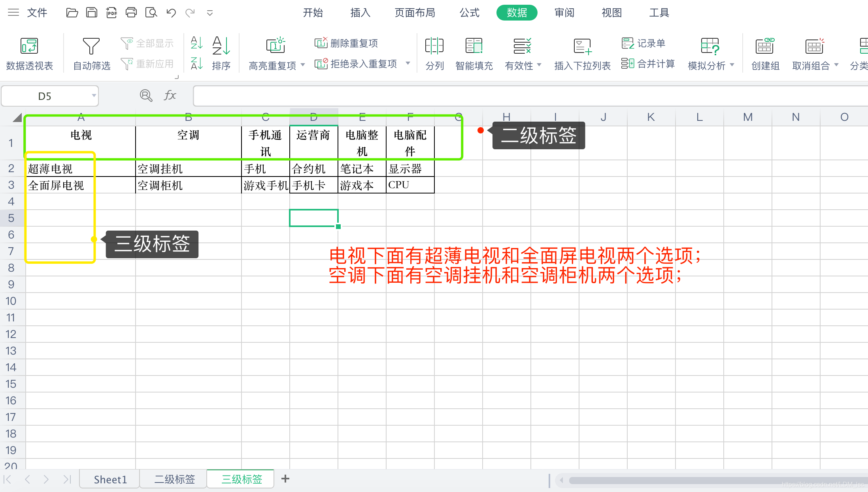
Task: Switch to the 公式 tab
Action: [x=469, y=13]
